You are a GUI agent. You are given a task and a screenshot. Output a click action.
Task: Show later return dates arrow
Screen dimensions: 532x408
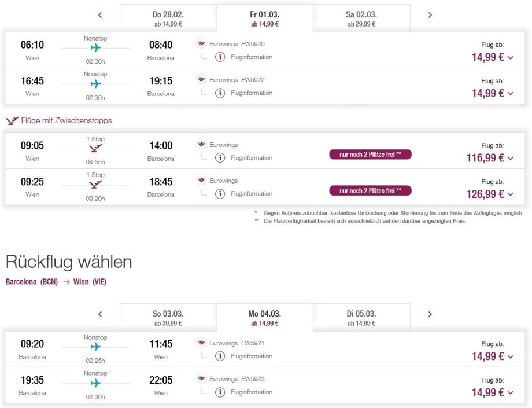pos(430,314)
